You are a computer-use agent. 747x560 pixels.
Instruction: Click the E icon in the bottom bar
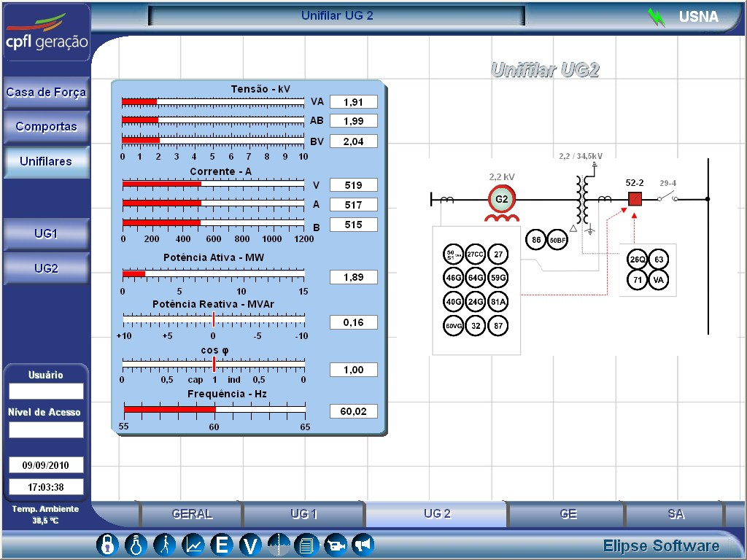point(222,544)
